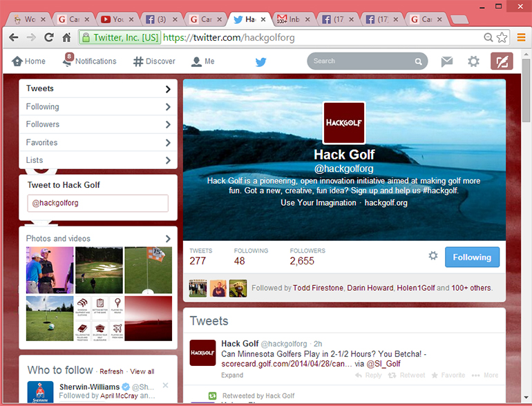Image resolution: width=532 pixels, height=406 pixels.
Task: Dismiss Sherwin-Williams follow suggestion
Action: (x=165, y=385)
